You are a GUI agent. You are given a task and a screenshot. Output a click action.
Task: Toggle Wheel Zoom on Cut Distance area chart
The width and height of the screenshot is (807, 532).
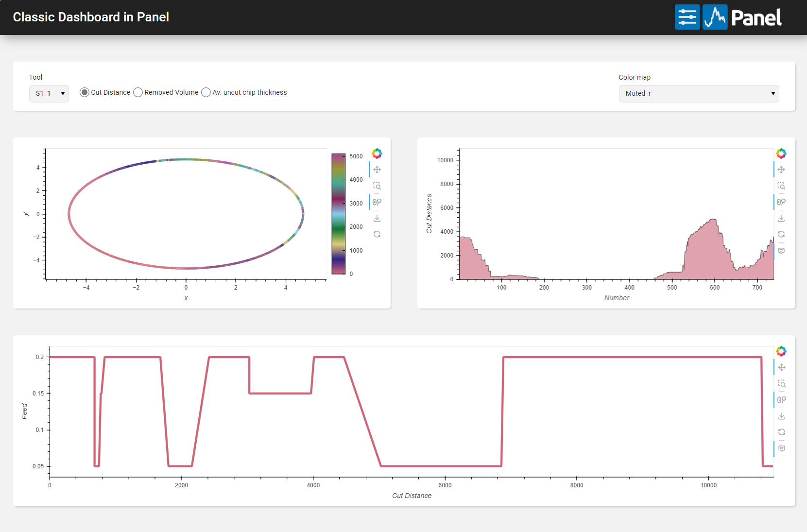click(x=781, y=202)
